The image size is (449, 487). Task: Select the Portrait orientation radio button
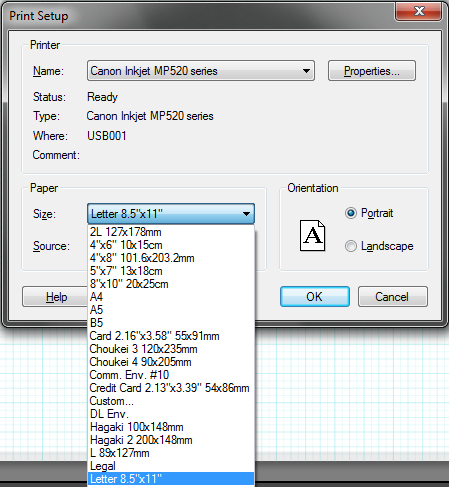click(x=351, y=213)
